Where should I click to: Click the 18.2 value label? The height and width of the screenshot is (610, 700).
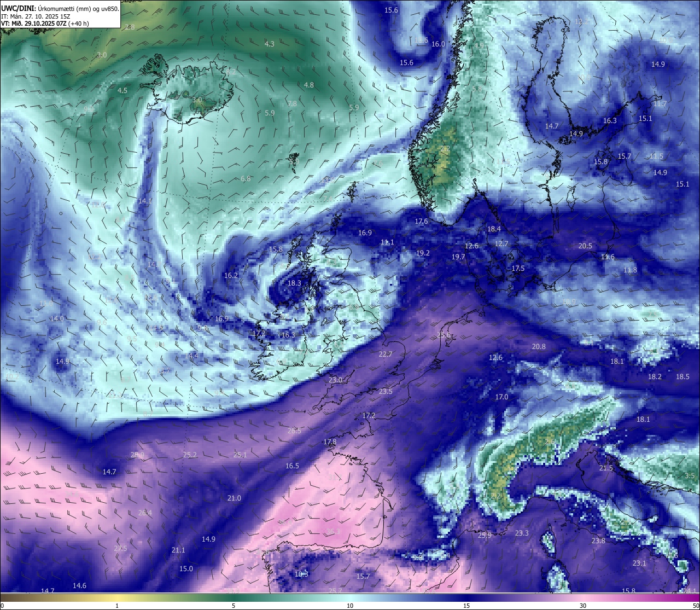point(655,376)
